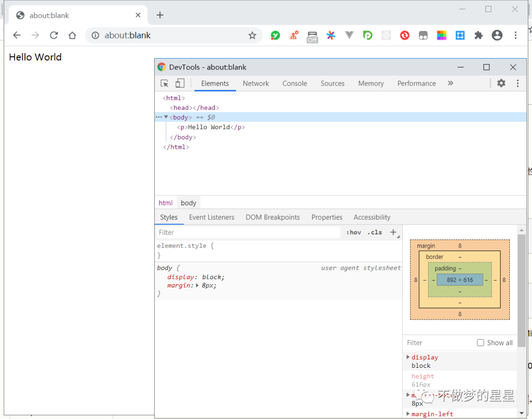The width and height of the screenshot is (532, 419).
Task: Reload the about:blank page
Action: [x=54, y=35]
